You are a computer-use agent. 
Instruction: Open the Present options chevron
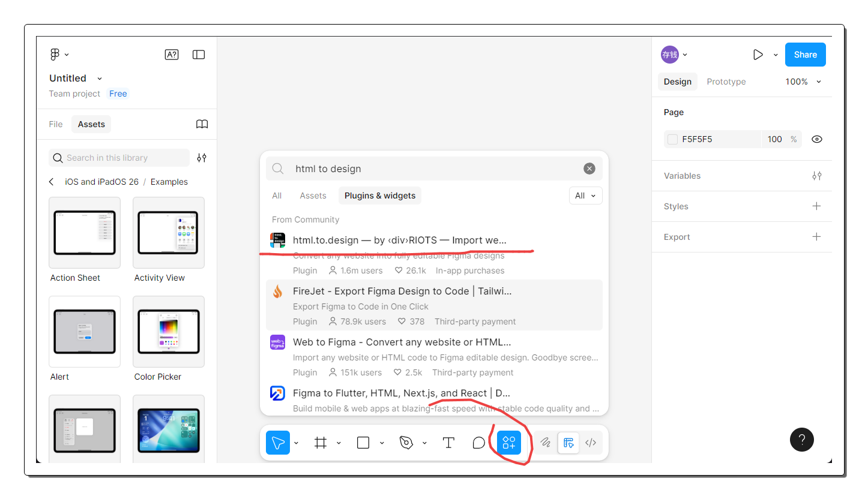tap(776, 55)
